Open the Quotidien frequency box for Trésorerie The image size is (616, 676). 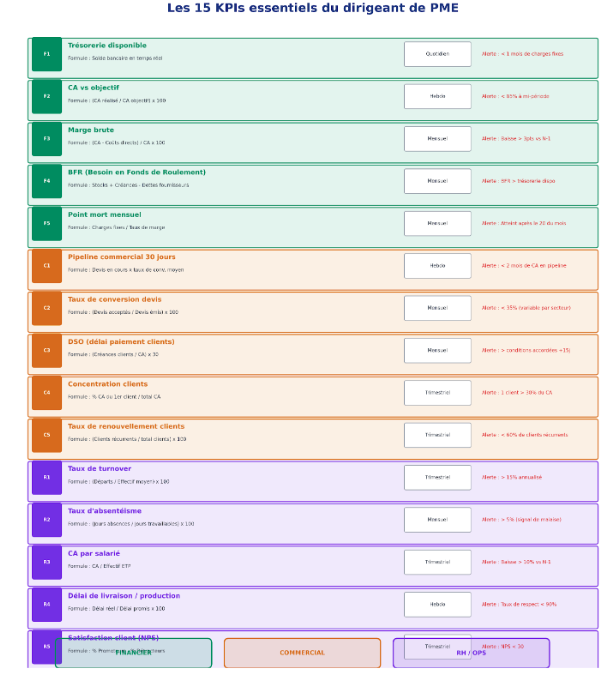(437, 54)
